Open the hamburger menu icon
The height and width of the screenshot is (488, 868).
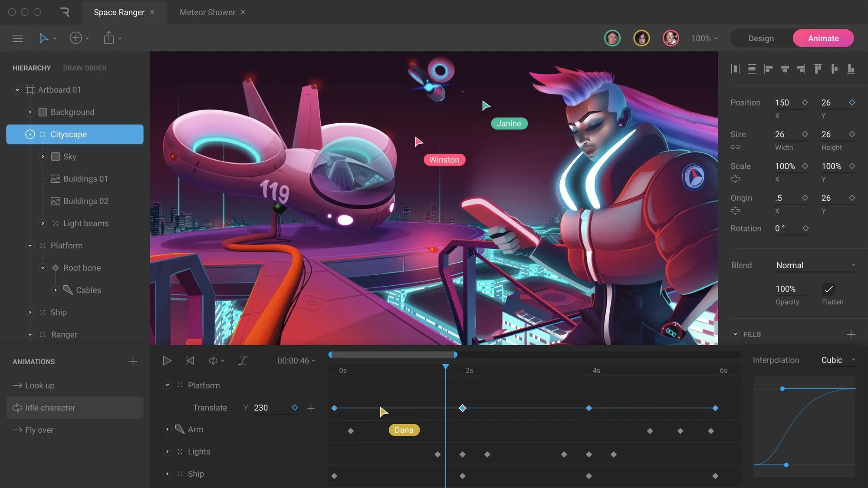[x=18, y=38]
